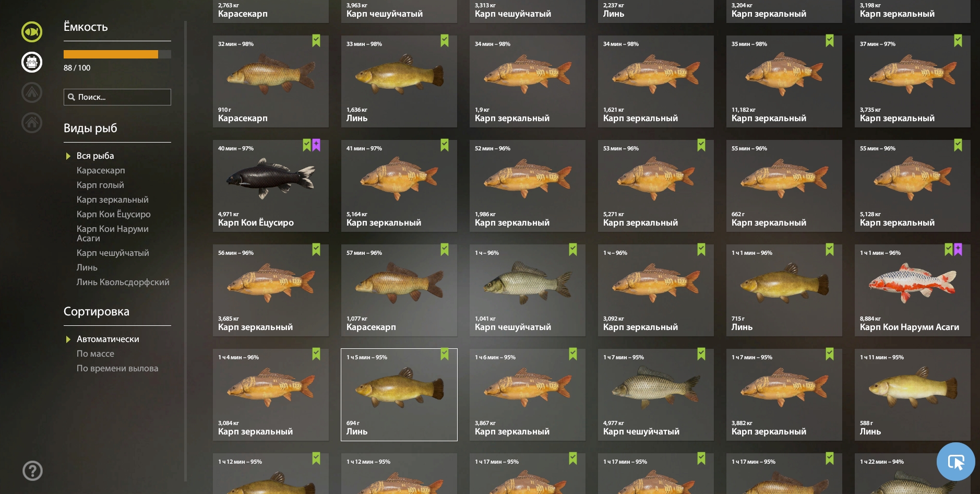Click the Поиск search field

pyautogui.click(x=117, y=97)
